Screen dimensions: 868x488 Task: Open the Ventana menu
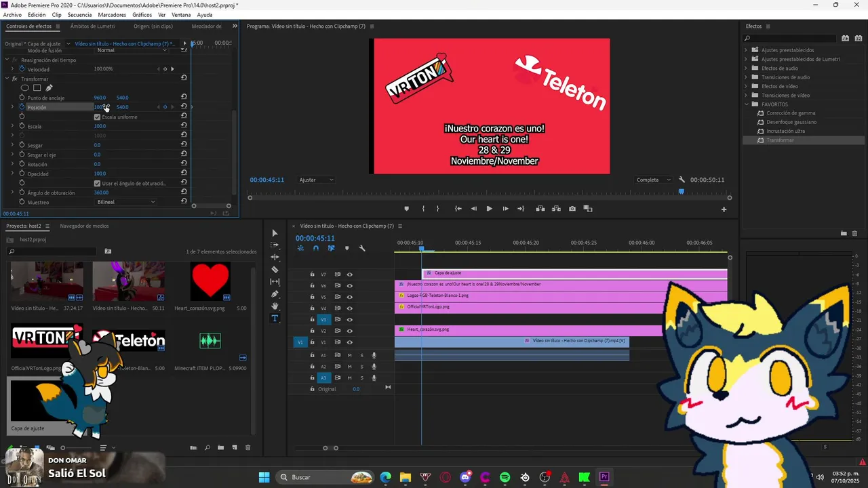pyautogui.click(x=181, y=14)
